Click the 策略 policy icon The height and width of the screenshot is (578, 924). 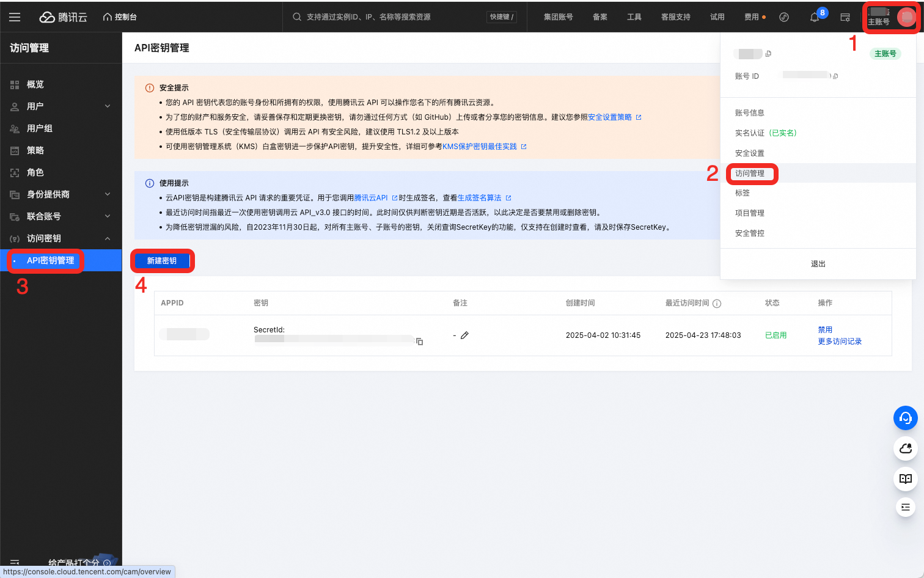click(x=15, y=150)
